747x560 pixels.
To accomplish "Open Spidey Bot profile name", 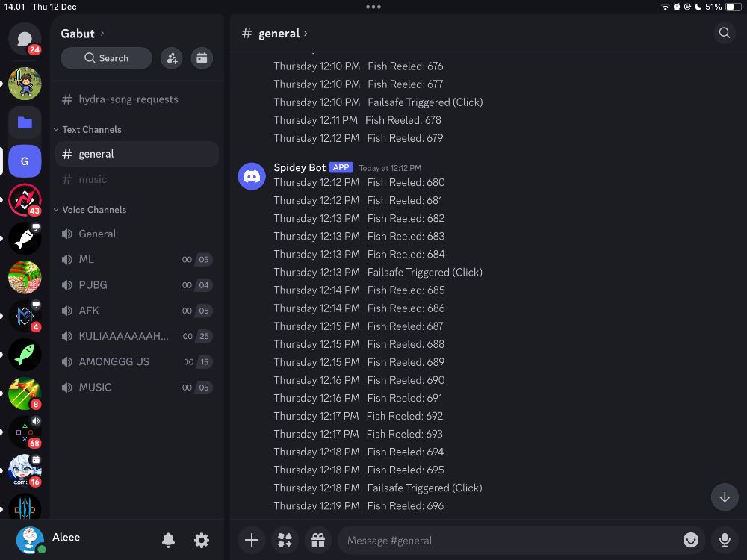I will pyautogui.click(x=300, y=167).
